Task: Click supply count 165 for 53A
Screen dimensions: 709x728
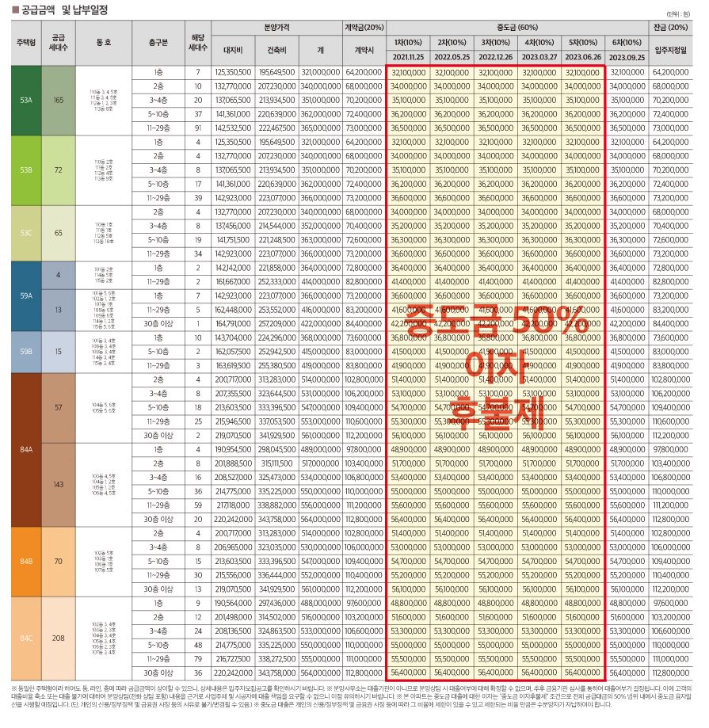Action: click(58, 101)
